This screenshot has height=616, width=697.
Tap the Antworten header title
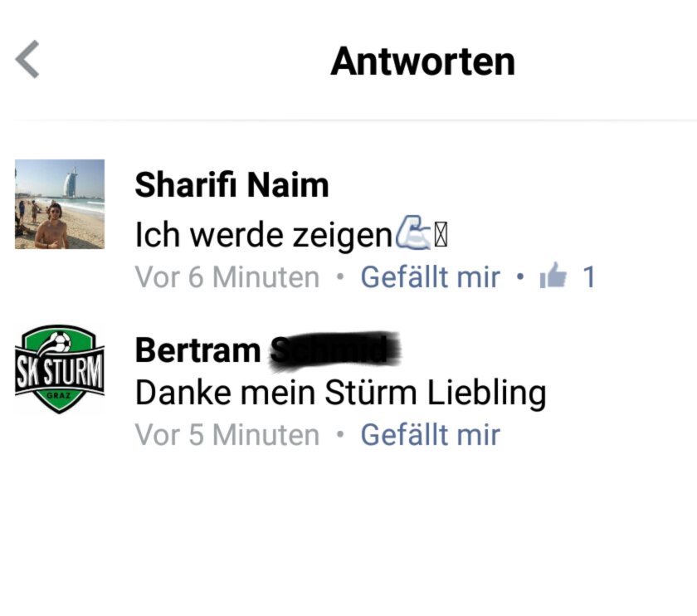coord(422,61)
